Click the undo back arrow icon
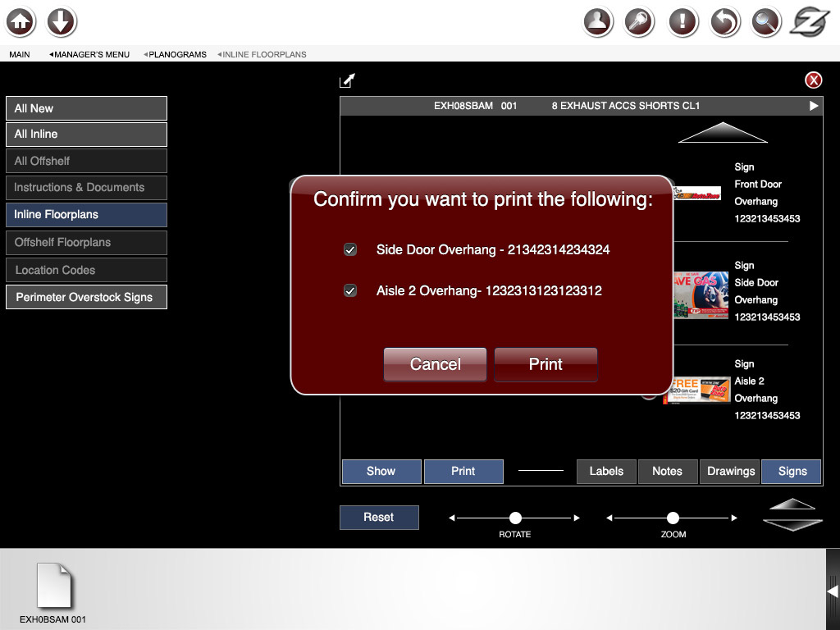The width and height of the screenshot is (840, 630). click(724, 22)
